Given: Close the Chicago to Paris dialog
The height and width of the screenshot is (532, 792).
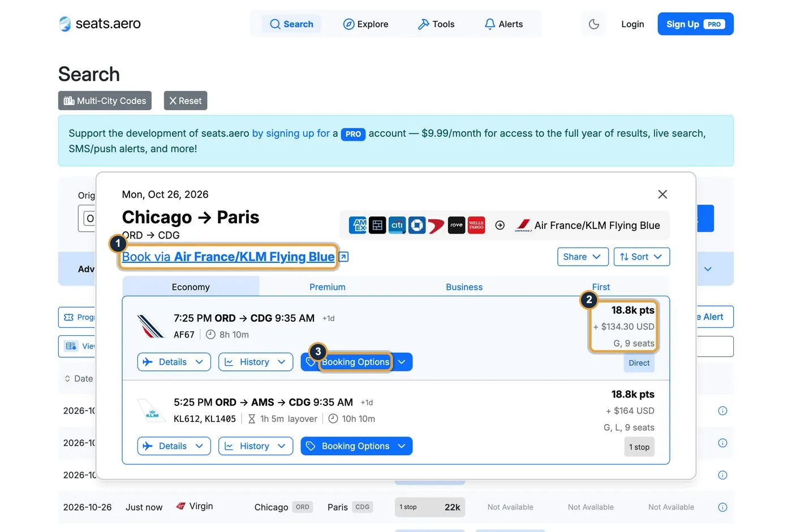Looking at the screenshot, I should click(662, 194).
